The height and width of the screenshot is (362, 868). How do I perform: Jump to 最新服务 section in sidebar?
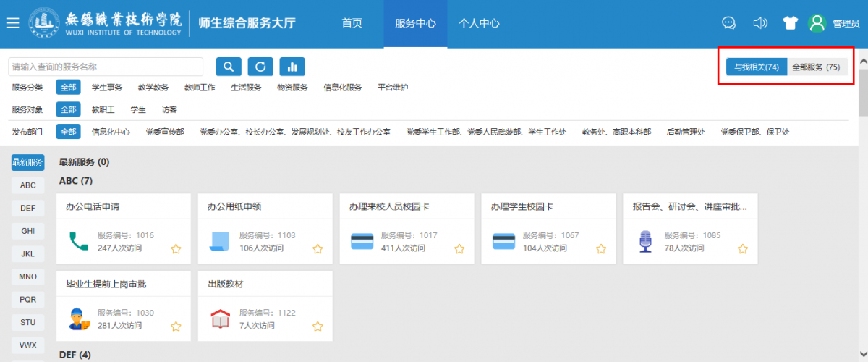click(x=27, y=161)
